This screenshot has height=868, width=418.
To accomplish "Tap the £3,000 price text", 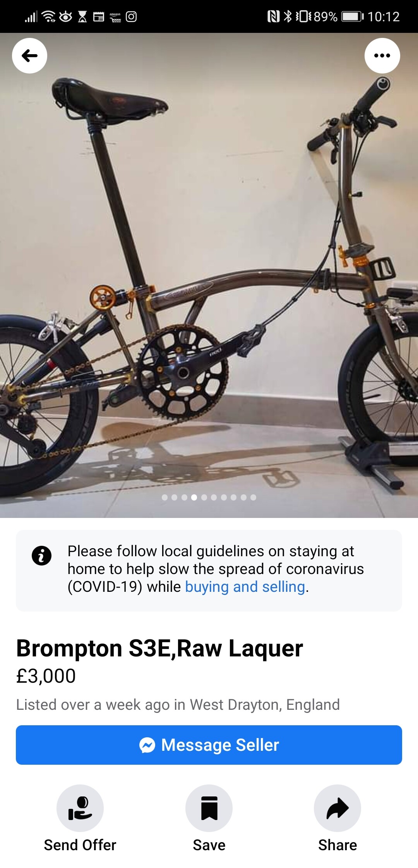I will (46, 676).
